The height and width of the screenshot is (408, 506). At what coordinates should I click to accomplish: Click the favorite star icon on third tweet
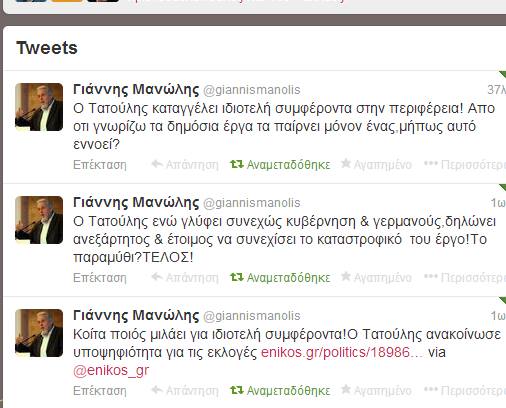click(x=346, y=389)
